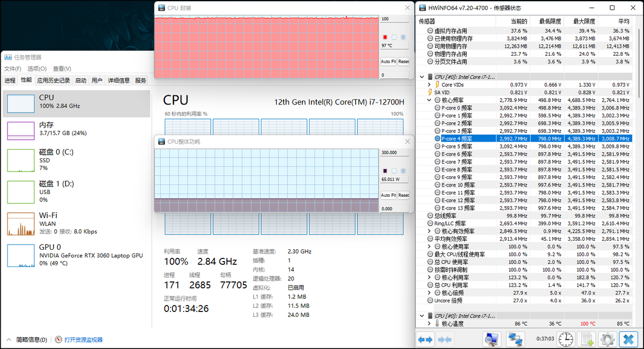Open remote monitoring via the networked computers icon
Image resolution: width=644 pixels, height=349 pixels.
pyautogui.click(x=515, y=339)
